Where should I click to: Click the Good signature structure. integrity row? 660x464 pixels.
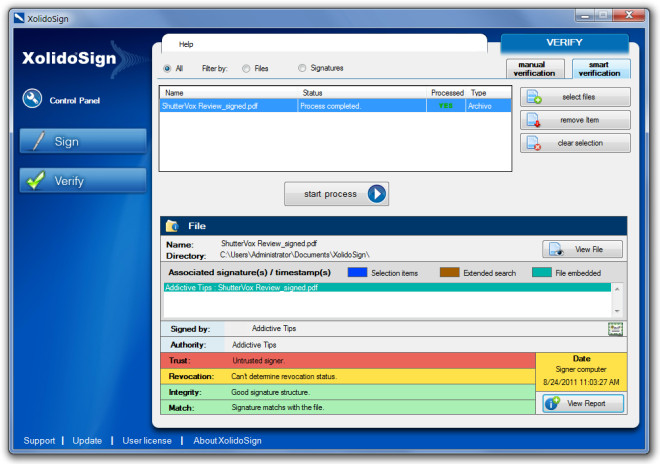coord(348,392)
